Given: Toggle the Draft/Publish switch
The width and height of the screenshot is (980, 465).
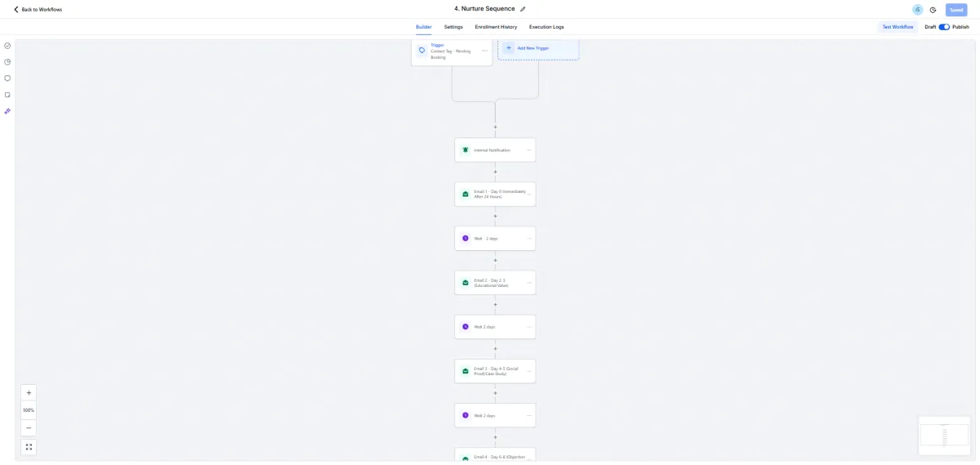Looking at the screenshot, I should (944, 27).
